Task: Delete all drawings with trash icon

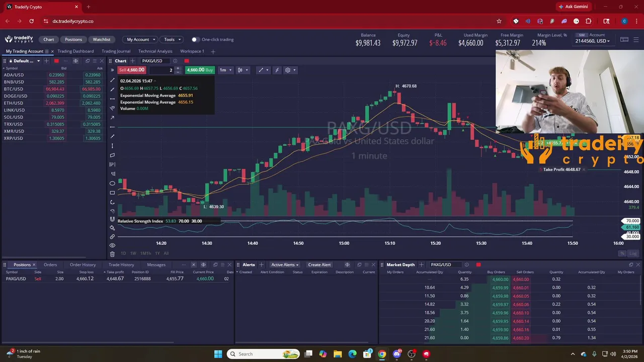Action: 112,254
